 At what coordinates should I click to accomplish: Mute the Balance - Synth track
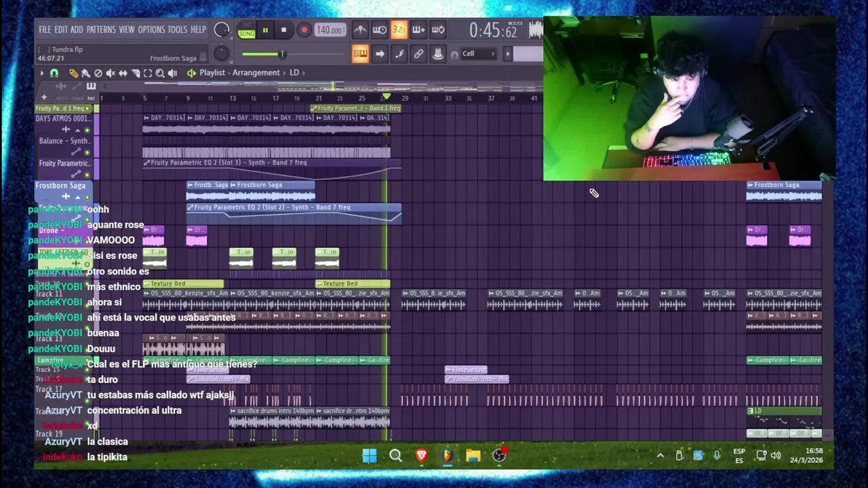click(87, 152)
